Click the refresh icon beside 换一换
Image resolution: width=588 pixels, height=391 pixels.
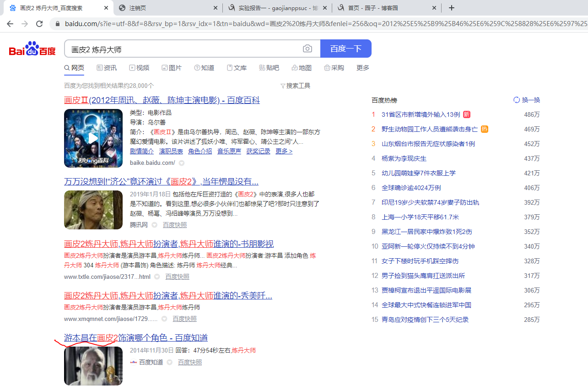517,100
